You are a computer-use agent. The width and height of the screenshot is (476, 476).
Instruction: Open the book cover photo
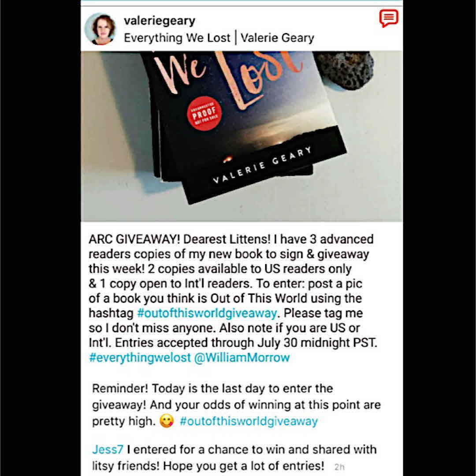242,136
